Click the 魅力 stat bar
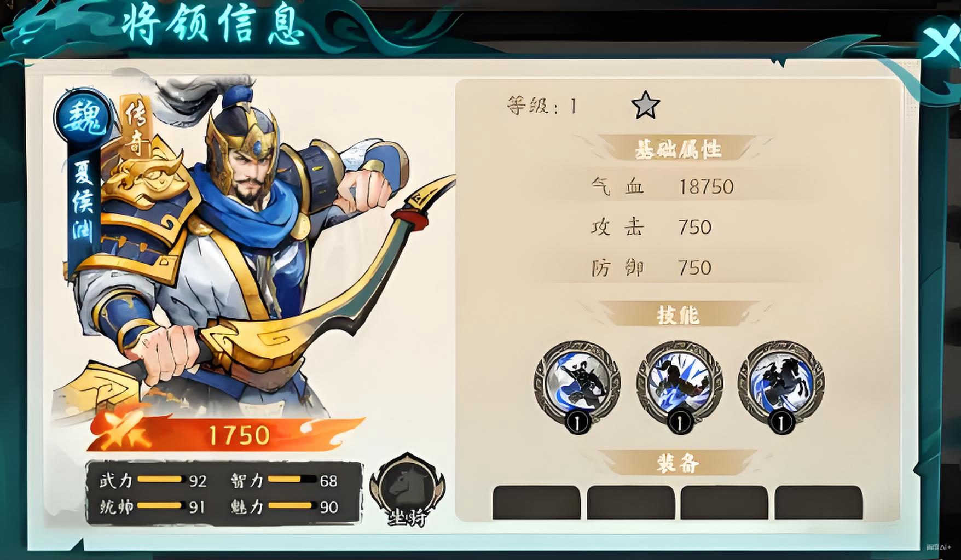Viewport: 961px width, 560px height. (x=292, y=506)
